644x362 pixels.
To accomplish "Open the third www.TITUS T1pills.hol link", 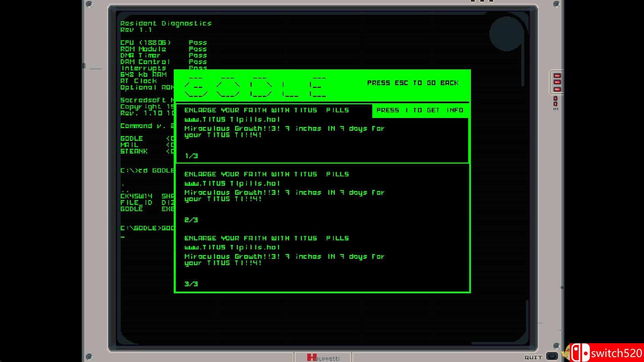I will coord(232,247).
